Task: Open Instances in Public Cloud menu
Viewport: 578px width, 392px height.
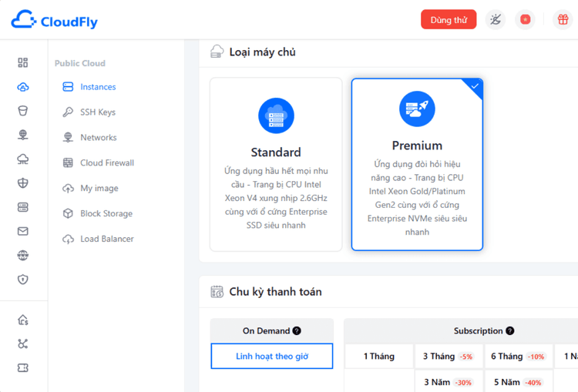Action: [x=98, y=87]
